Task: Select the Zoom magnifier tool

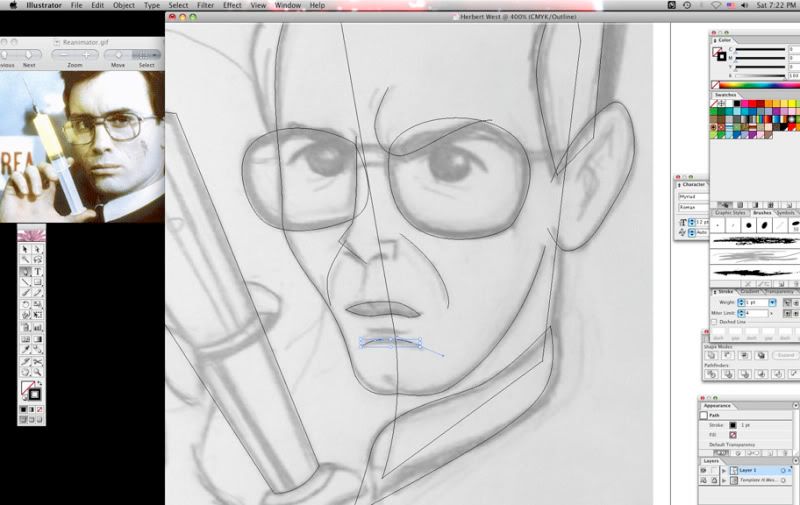Action: click(x=37, y=372)
